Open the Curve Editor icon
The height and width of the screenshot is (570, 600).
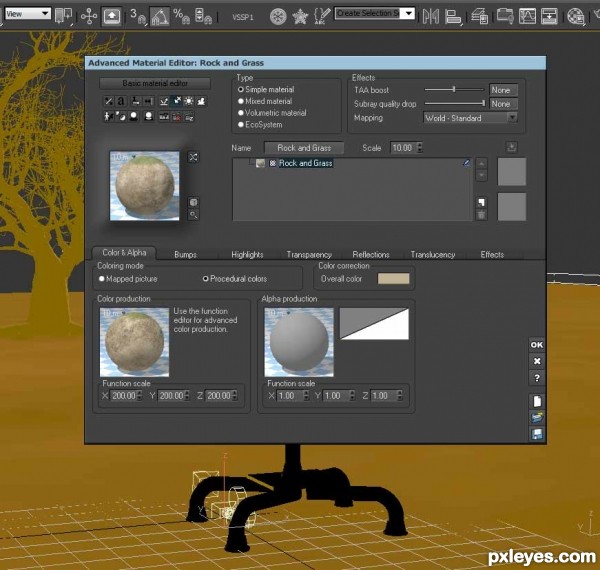527,17
